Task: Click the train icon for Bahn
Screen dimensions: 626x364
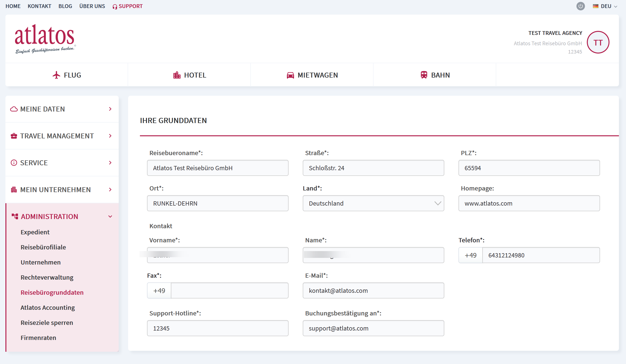Action: click(424, 75)
